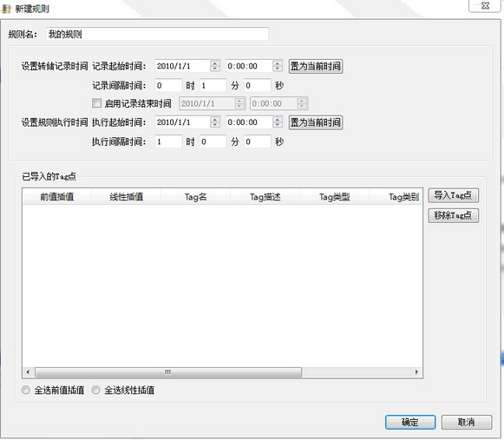The width and height of the screenshot is (504, 440).
Task: Click 置为当前时间 beside record start time
Action: click(316, 66)
